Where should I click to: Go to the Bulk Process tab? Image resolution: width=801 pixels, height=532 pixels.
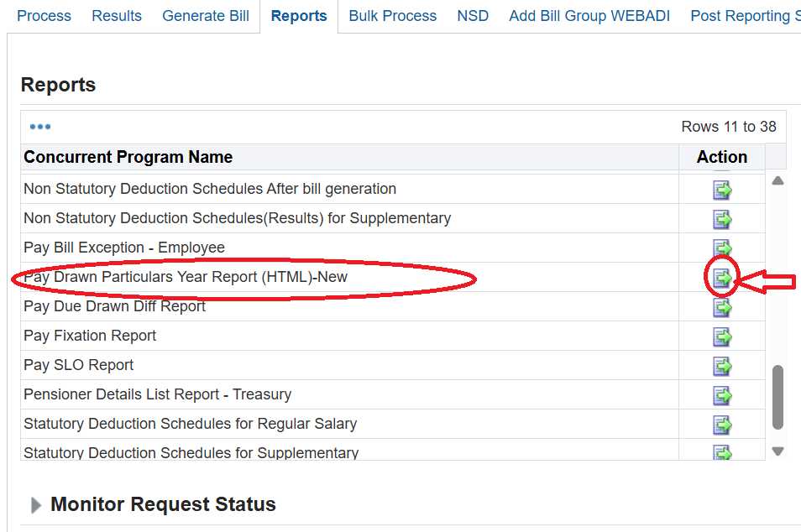[392, 16]
